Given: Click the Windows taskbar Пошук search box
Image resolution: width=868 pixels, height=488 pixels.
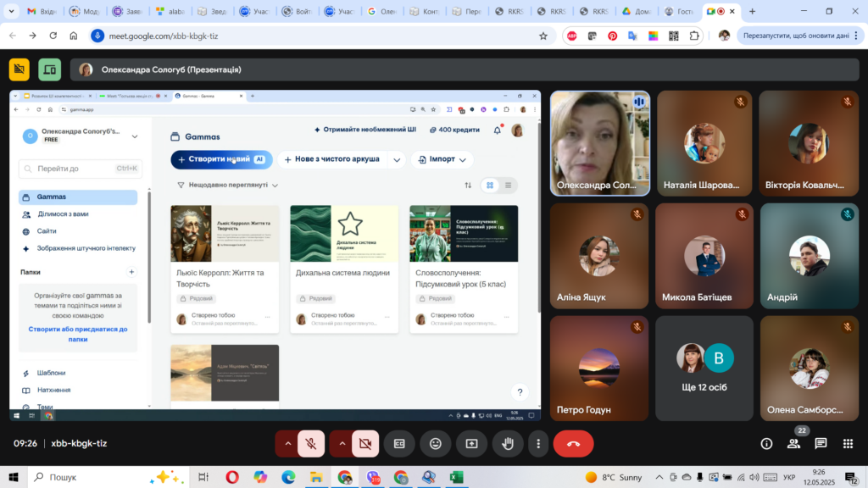Looking at the screenshot, I should tap(108, 477).
